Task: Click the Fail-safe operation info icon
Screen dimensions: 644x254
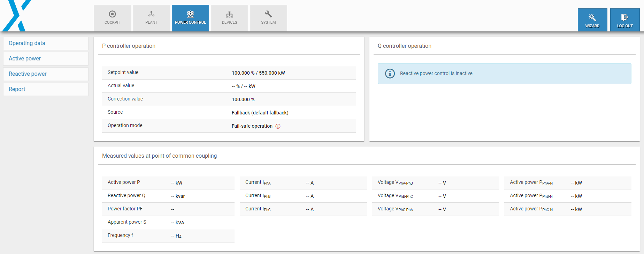Action: point(278,126)
